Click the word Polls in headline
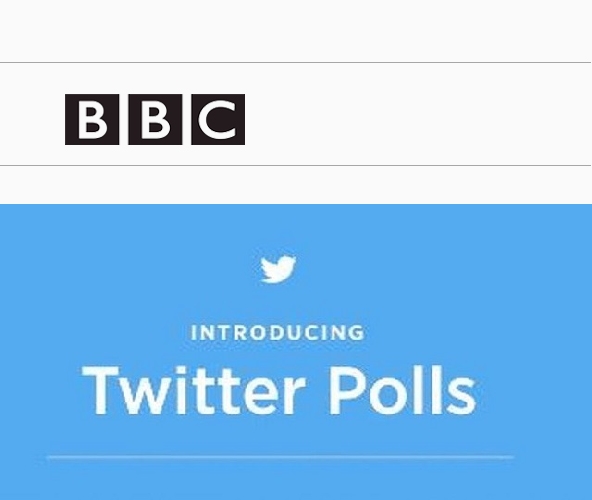The width and height of the screenshot is (592, 500). click(402, 390)
